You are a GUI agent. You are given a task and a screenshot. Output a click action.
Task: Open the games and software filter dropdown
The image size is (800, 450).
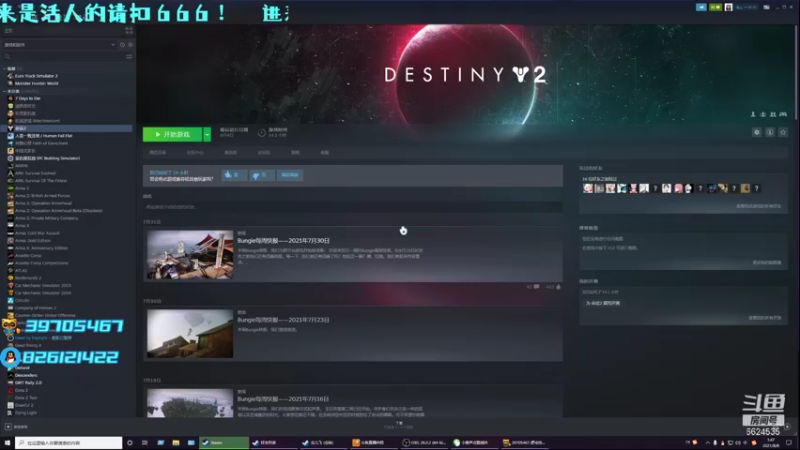point(60,45)
